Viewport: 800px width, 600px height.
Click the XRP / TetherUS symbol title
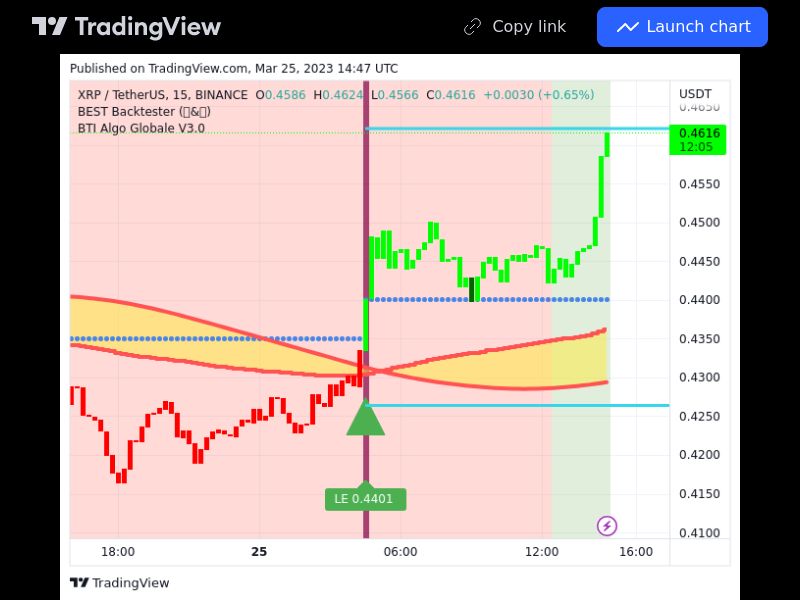point(162,95)
